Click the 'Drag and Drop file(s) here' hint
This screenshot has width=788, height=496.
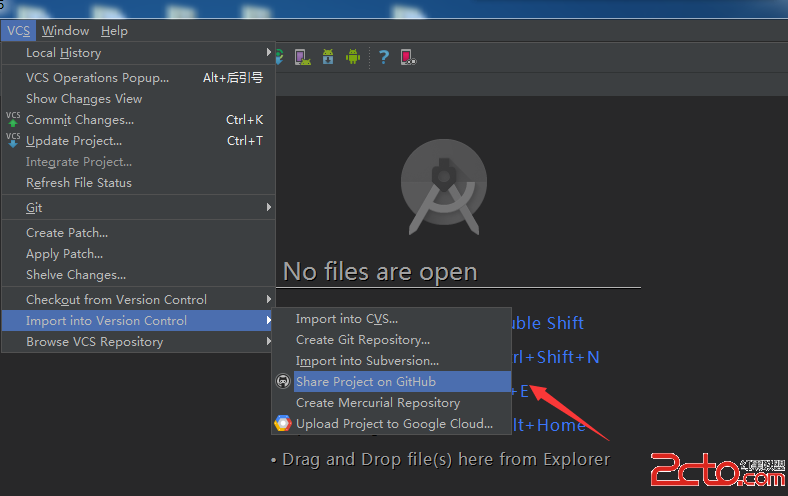coord(446,459)
